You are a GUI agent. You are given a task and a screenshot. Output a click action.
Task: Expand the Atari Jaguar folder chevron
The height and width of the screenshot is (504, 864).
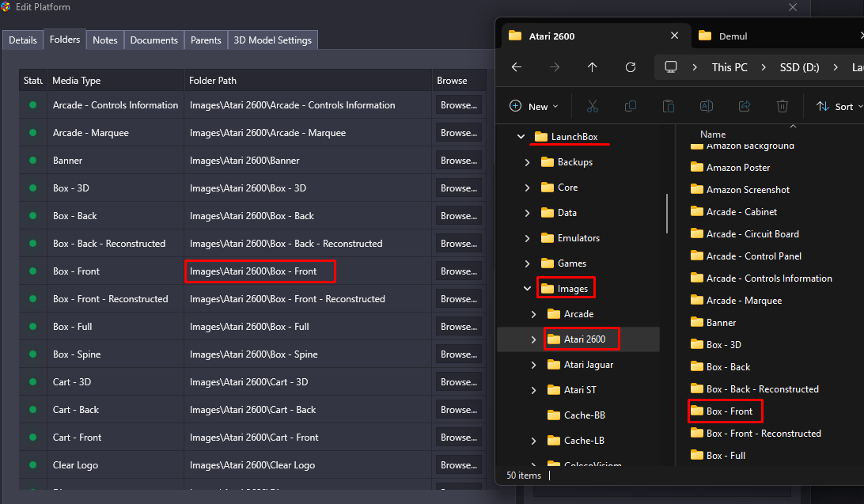534,365
